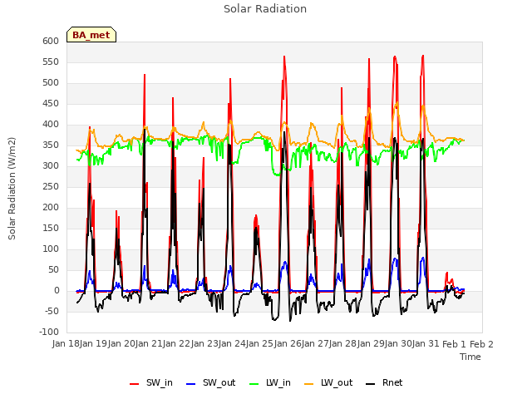Toggle LW_out series in the legend
Image resolution: width=532 pixels, height=399 pixels.
click(328, 382)
